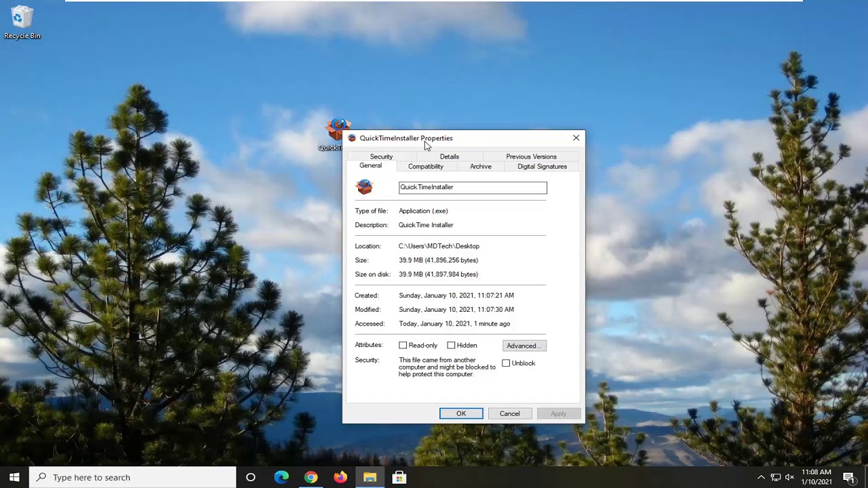Open Cortana circle icon on the taskbar
This screenshot has width=868, height=488.
click(250, 477)
